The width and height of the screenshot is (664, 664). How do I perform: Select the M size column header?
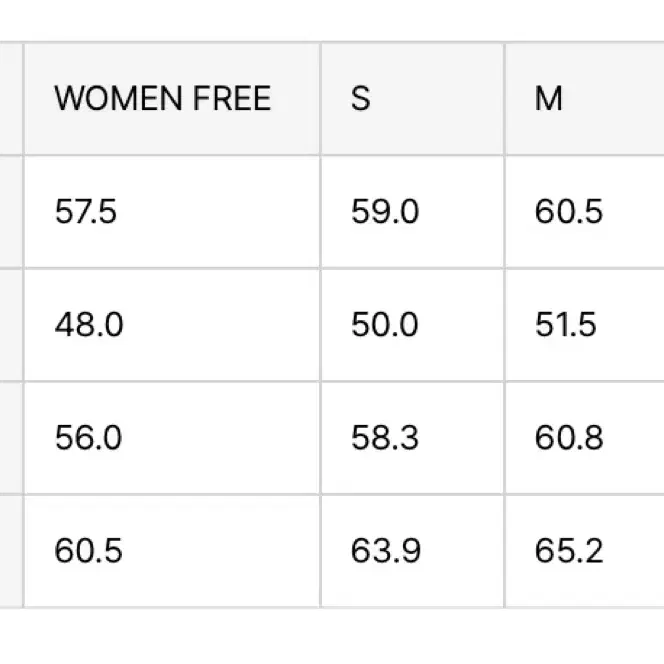pos(585,99)
